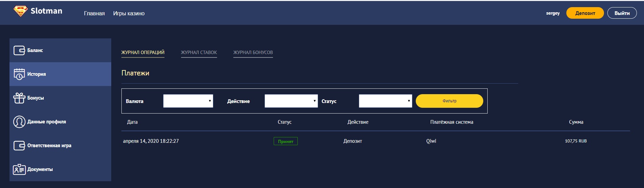Open the Баланс section label
The width and height of the screenshot is (644, 188).
pos(35,50)
